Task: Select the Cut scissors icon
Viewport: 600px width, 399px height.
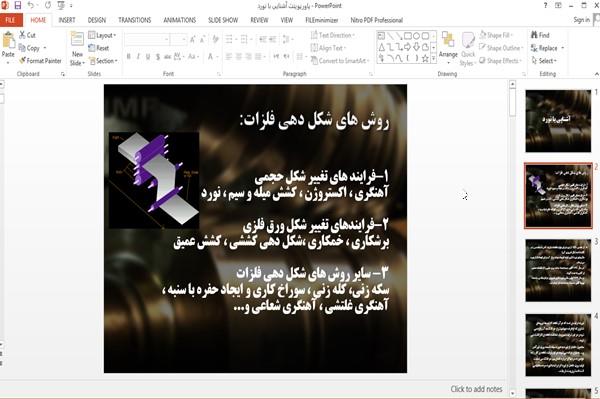Action: coord(22,35)
